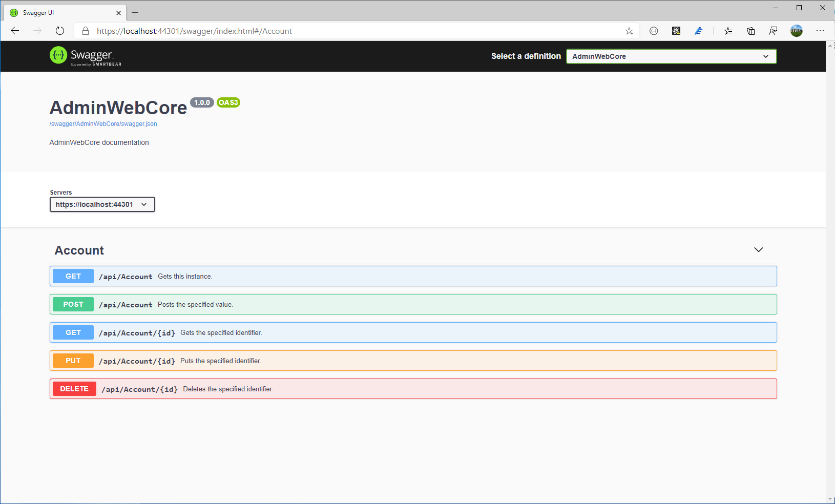Click 'Puts the specified identifier.' description
The width and height of the screenshot is (835, 504).
coord(221,361)
